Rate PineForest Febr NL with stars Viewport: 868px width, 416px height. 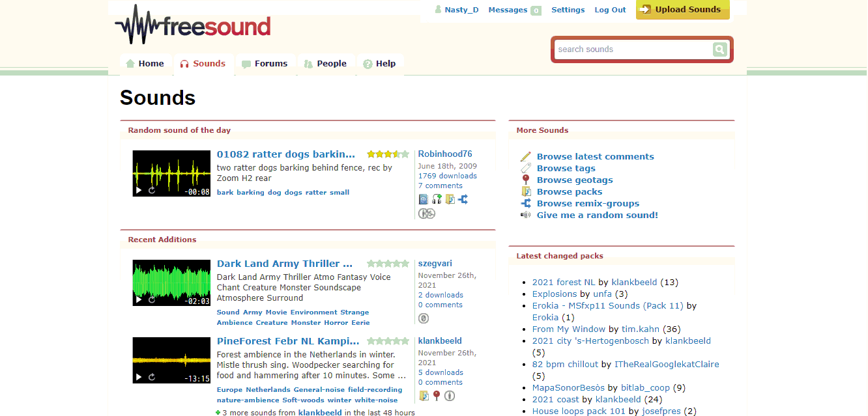(388, 341)
